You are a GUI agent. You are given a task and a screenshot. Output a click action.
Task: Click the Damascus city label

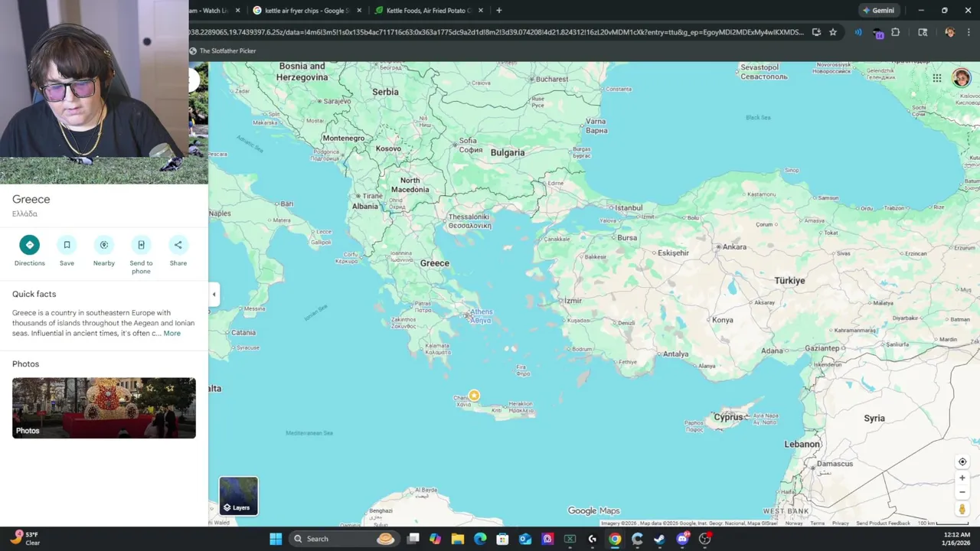(x=835, y=464)
